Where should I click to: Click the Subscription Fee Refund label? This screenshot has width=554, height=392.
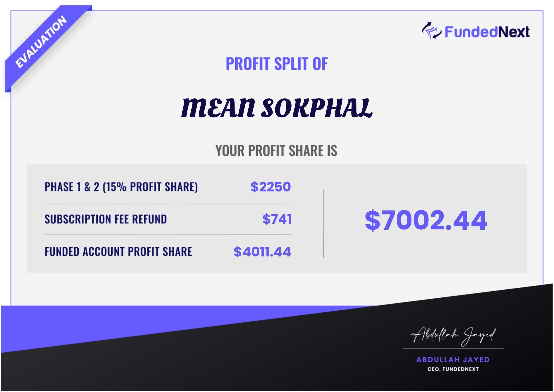pyautogui.click(x=106, y=219)
